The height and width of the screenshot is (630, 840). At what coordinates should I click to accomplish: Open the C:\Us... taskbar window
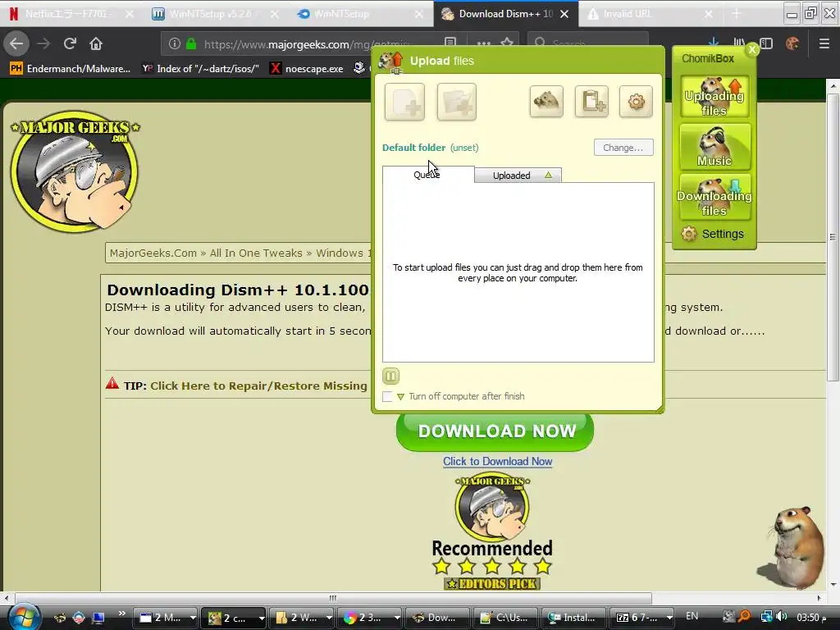(x=505, y=618)
